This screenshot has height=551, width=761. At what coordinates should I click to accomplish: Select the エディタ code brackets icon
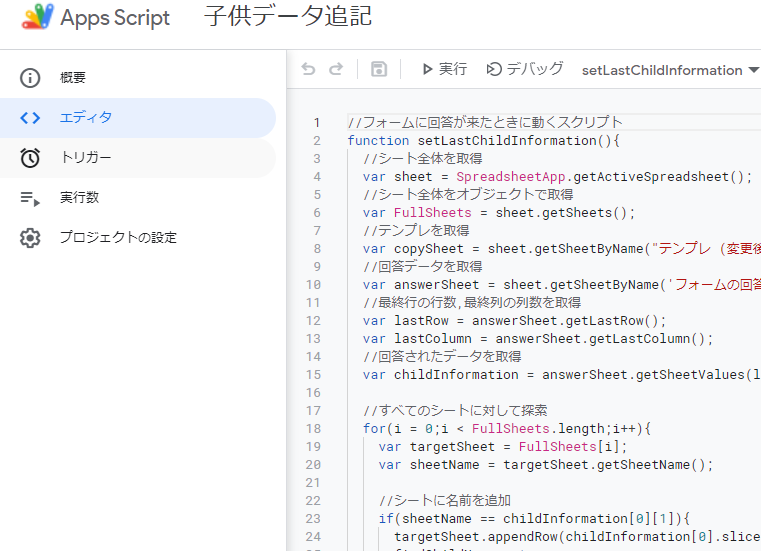point(30,117)
